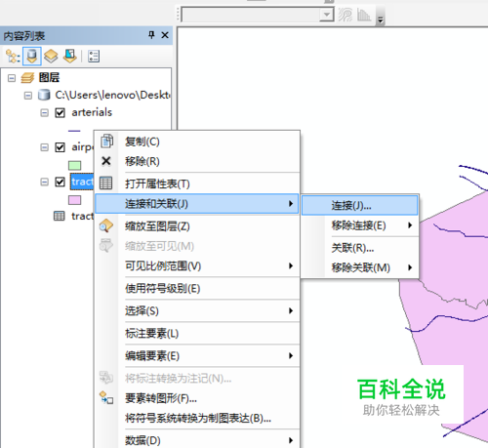Choose 复制(C) from context menu
The height and width of the screenshot is (448, 488).
197,142
